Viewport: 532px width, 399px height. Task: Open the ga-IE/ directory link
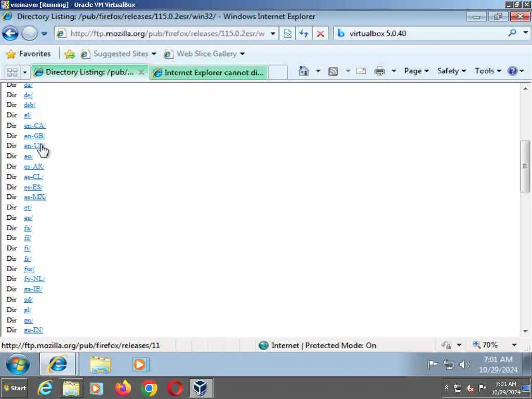(x=33, y=289)
